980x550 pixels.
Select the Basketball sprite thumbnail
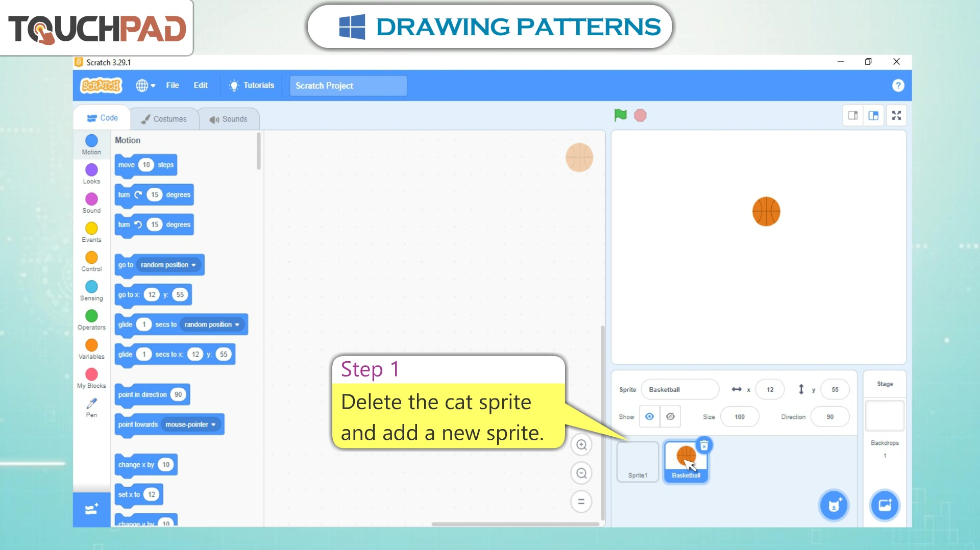tap(686, 462)
